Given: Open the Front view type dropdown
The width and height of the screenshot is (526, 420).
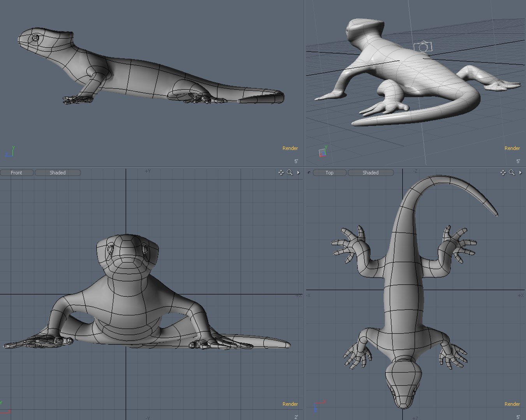Looking at the screenshot, I should tap(17, 173).
